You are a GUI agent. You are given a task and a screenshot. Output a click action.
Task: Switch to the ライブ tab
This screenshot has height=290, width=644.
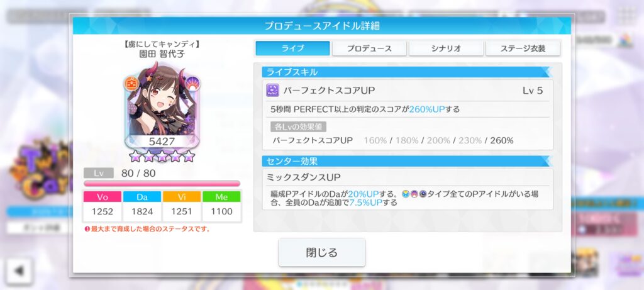(x=292, y=48)
